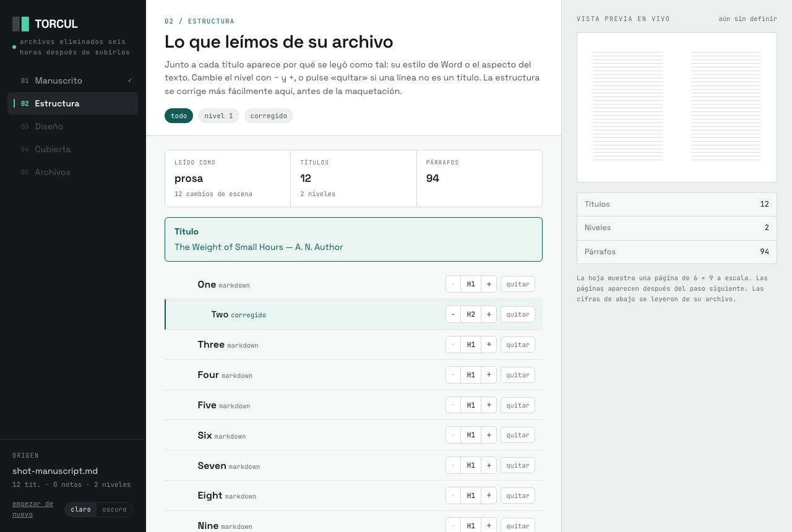Open the Archivos step

pos(72,172)
